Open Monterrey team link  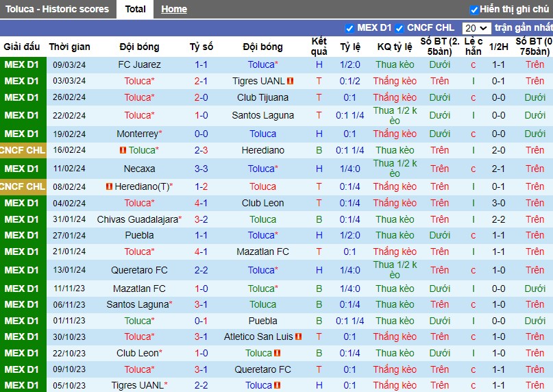pyautogui.click(x=137, y=134)
